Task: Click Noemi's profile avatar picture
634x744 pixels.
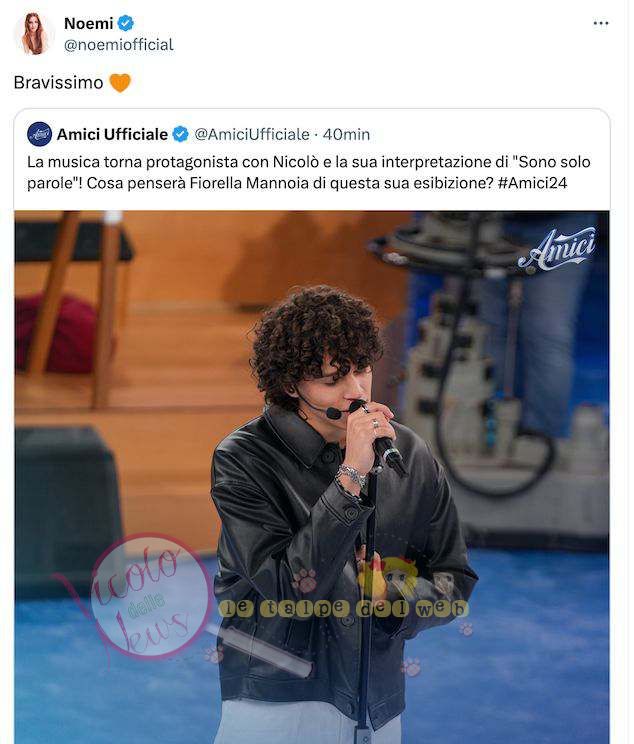Action: coord(34,34)
